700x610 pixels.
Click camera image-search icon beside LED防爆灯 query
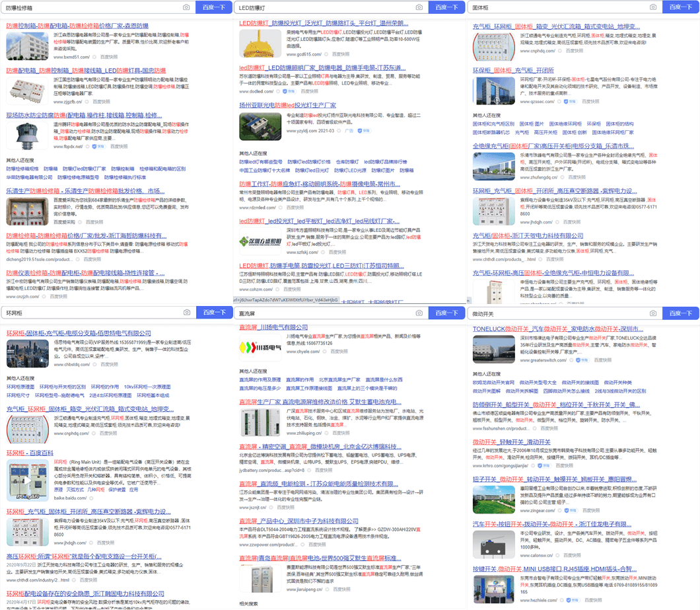coord(419,7)
